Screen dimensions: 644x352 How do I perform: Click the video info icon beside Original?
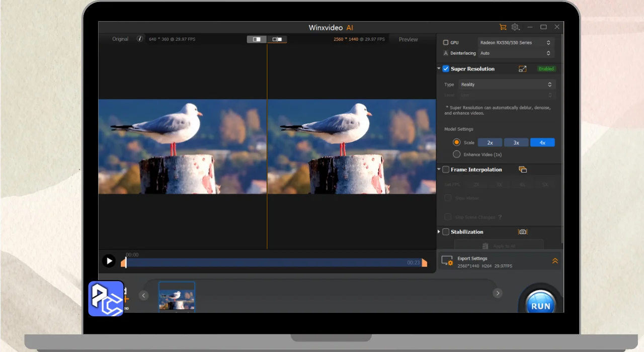click(x=140, y=39)
